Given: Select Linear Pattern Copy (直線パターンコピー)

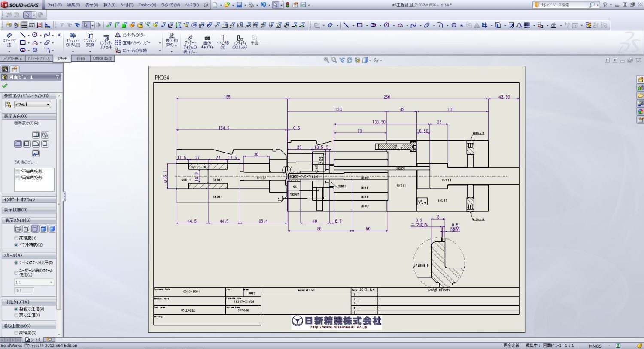Looking at the screenshot, I should 133,43.
